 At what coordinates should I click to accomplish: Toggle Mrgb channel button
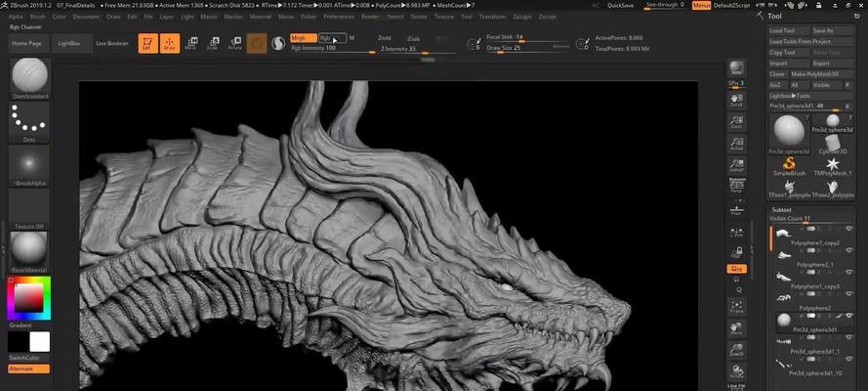[x=304, y=38]
